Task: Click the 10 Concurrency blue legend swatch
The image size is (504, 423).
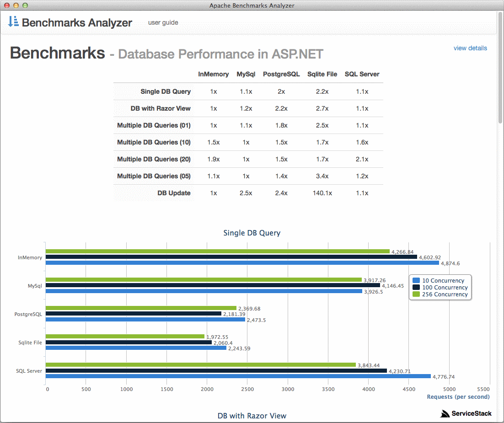Action: click(416, 280)
